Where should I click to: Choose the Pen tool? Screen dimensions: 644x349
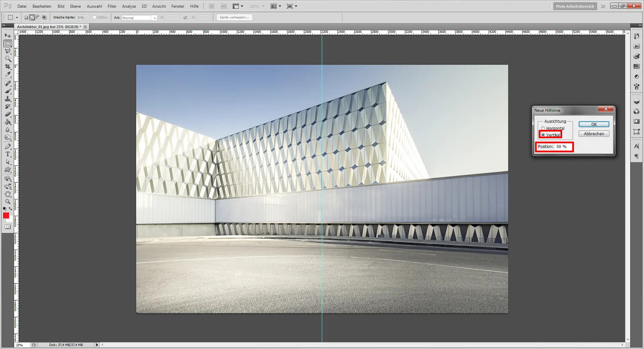click(x=8, y=146)
